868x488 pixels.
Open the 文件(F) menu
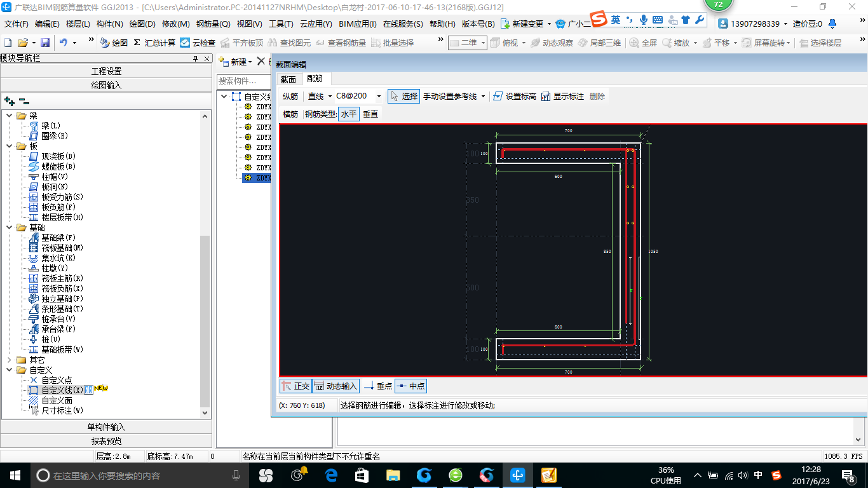click(x=17, y=24)
